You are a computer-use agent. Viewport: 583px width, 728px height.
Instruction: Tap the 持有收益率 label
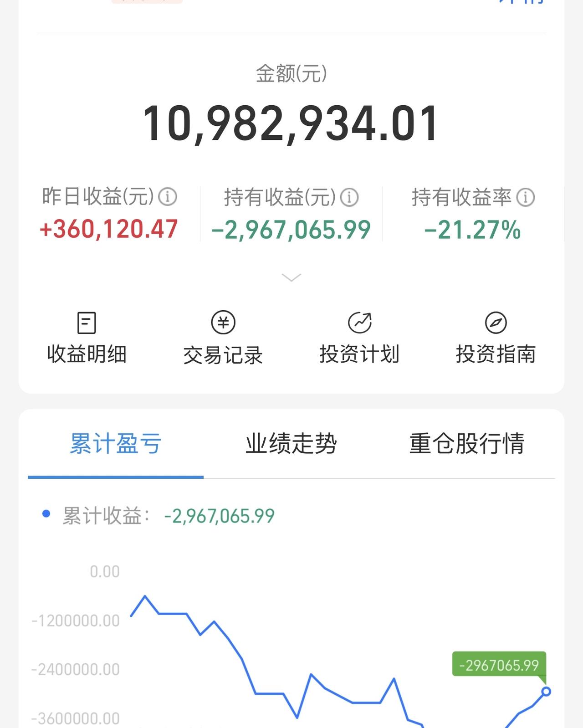click(462, 197)
